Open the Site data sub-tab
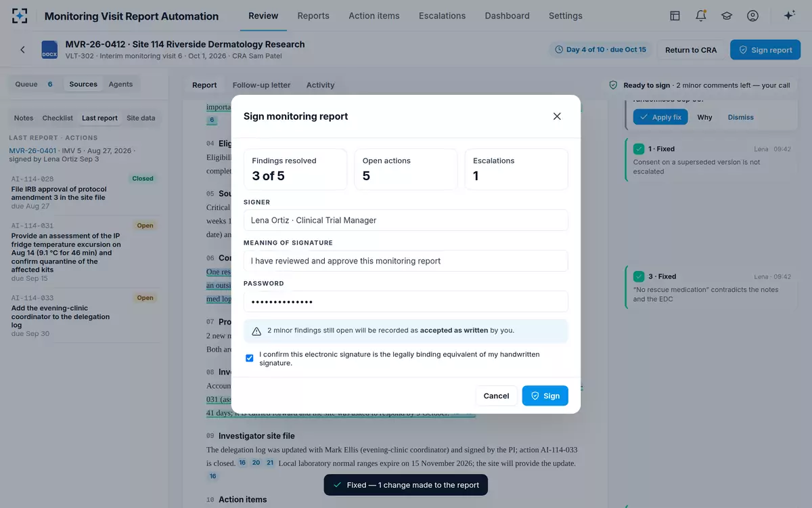 [141, 118]
